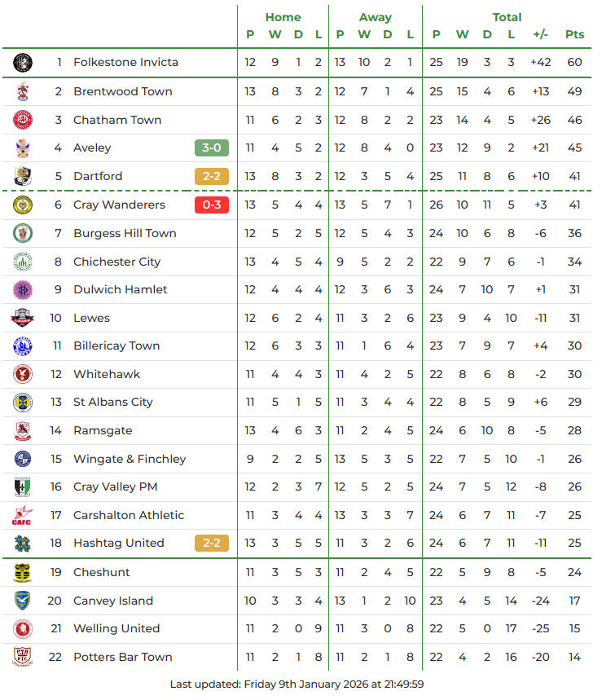Click the Brentwood Town club badge
The width and height of the screenshot is (602, 700).
23,91
